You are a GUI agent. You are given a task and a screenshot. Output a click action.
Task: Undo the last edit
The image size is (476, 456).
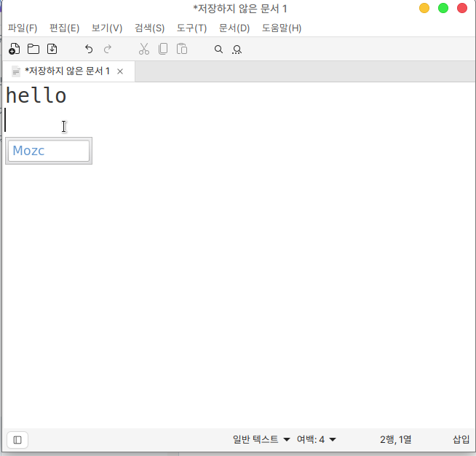point(89,50)
